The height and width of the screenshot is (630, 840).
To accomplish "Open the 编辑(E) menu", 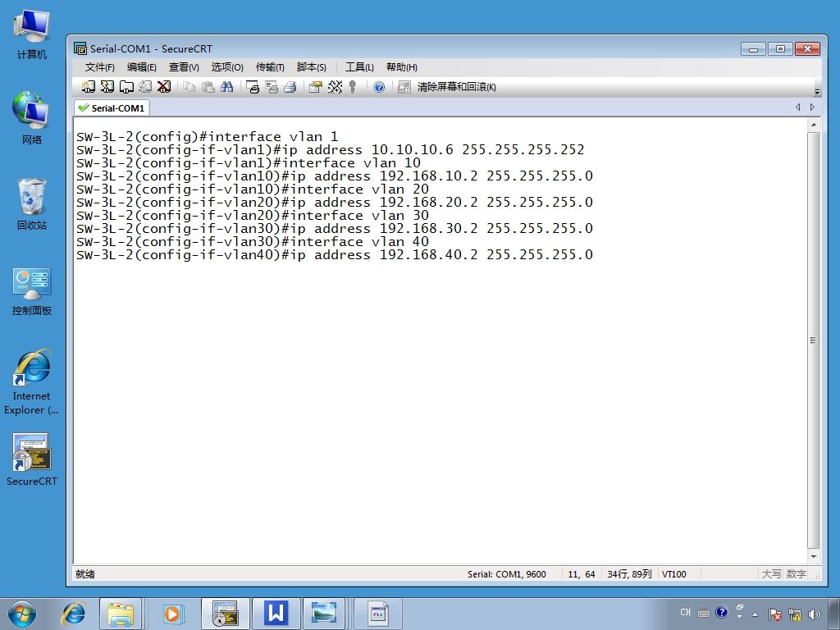I will pos(141,67).
